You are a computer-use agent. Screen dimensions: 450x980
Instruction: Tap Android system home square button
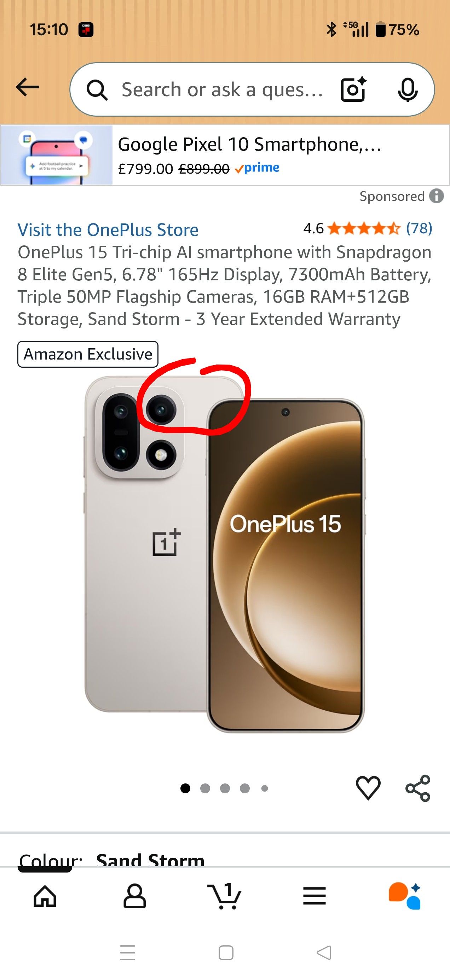226,953
